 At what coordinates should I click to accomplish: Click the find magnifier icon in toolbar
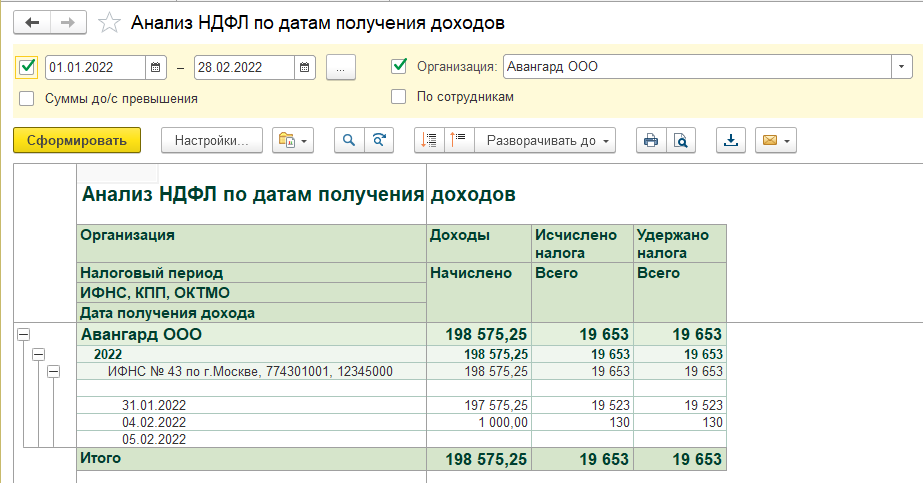(349, 141)
